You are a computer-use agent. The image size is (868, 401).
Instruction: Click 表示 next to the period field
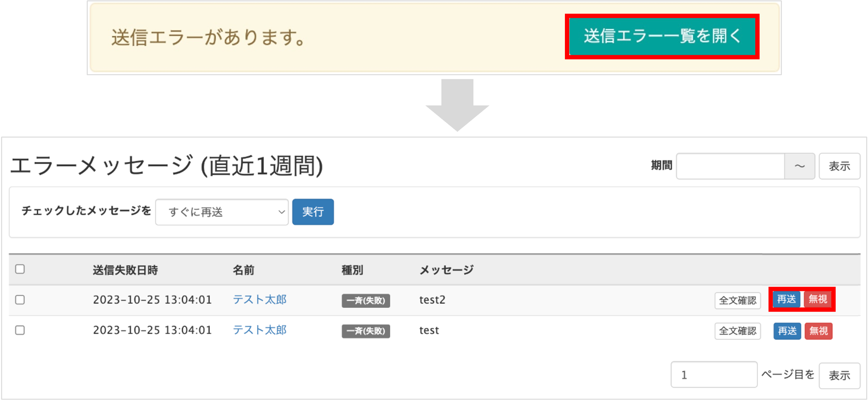(839, 166)
